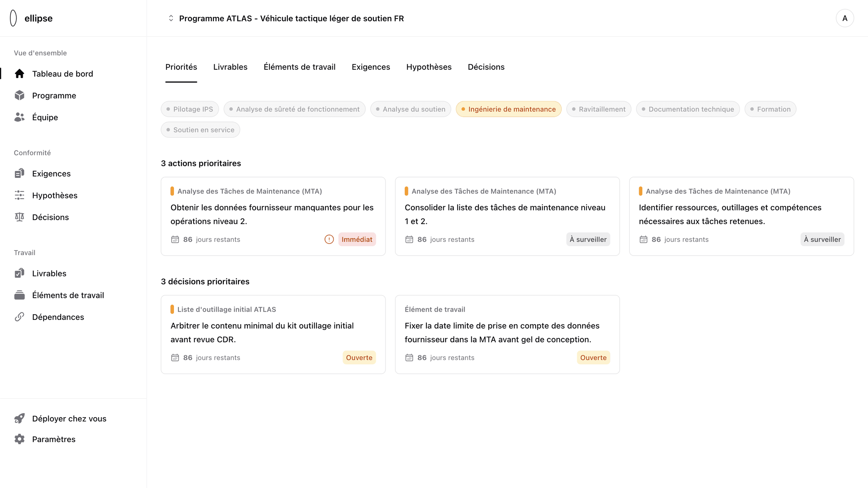This screenshot has width=868, height=488.
Task: Click the ellipse logo icon
Action: [13, 18]
